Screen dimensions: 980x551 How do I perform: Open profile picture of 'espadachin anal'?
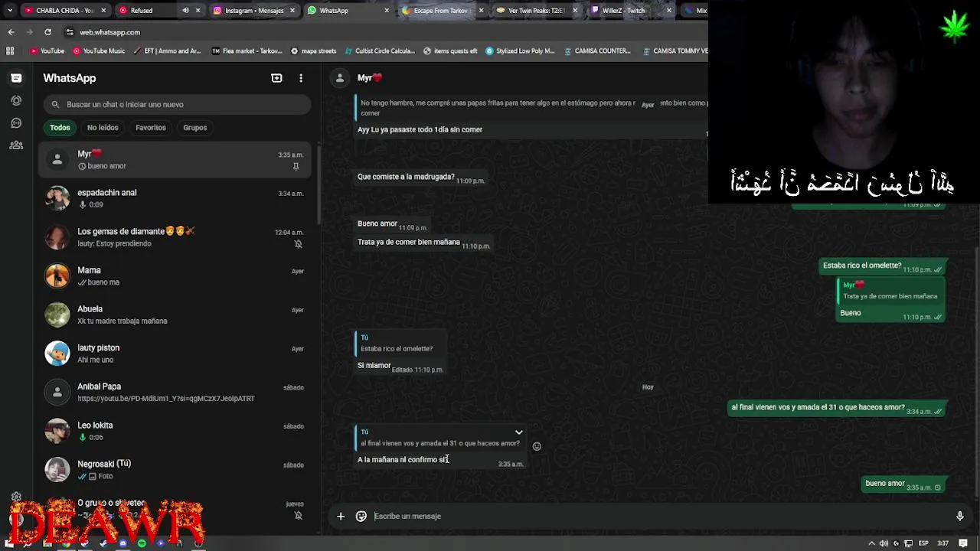tap(57, 198)
